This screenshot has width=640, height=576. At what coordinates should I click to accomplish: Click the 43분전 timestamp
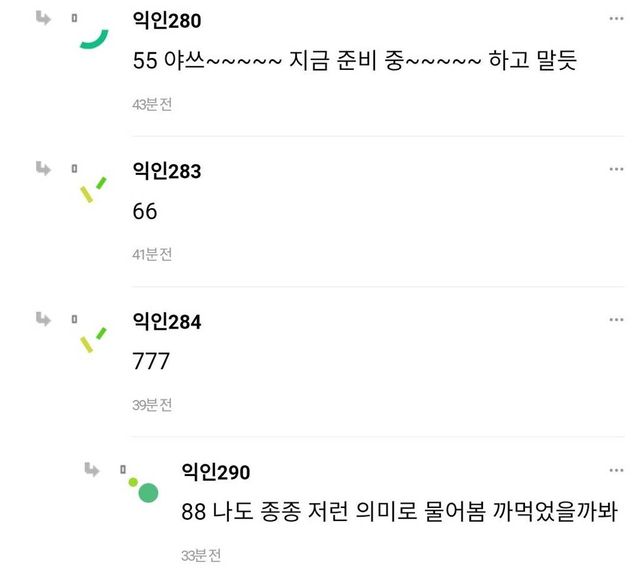tap(152, 104)
